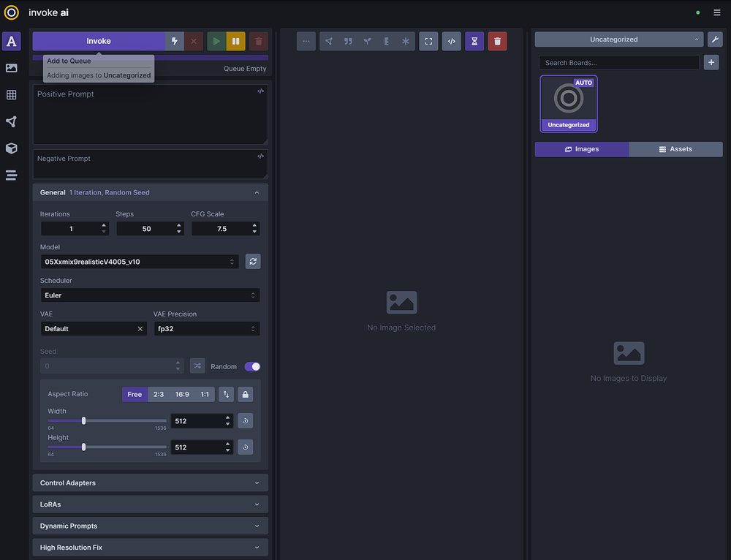Shuffle the seed value
The height and width of the screenshot is (560, 731).
[197, 366]
